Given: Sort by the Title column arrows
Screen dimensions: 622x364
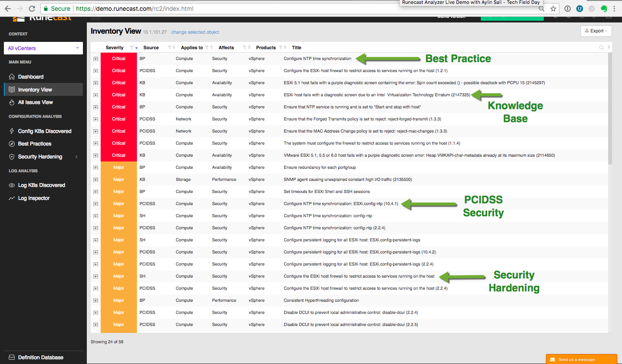Looking at the screenshot, I should (609, 47).
